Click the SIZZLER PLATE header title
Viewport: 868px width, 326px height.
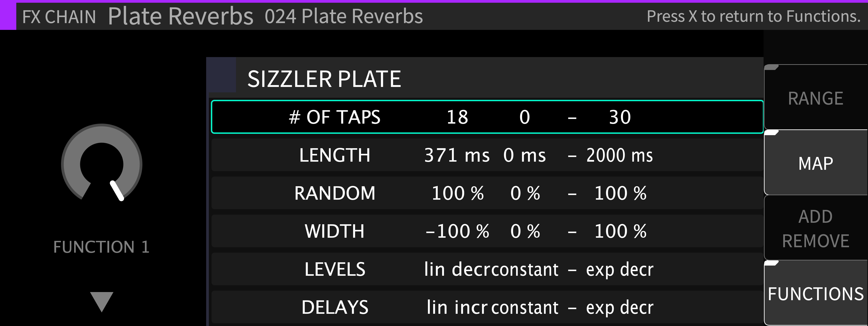tap(324, 79)
